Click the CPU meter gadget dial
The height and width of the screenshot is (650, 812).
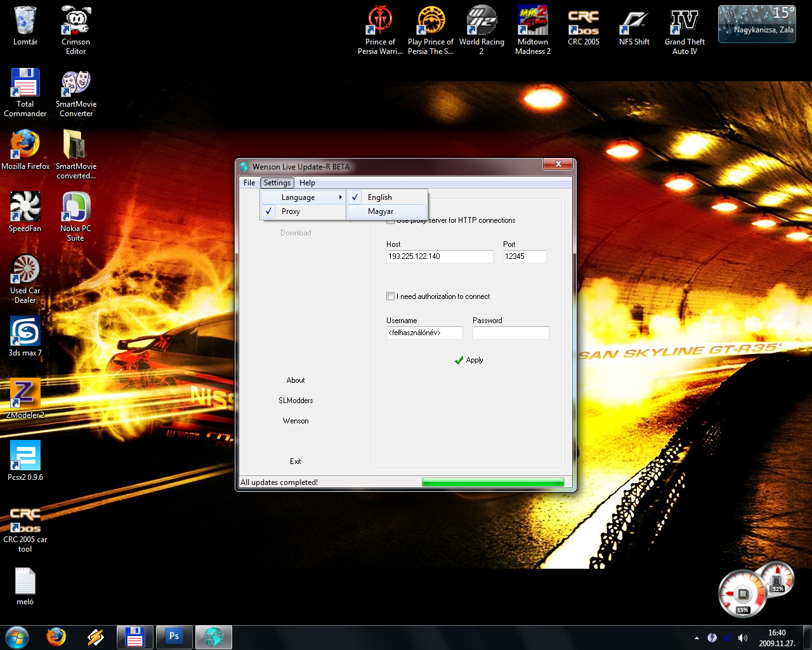click(742, 594)
